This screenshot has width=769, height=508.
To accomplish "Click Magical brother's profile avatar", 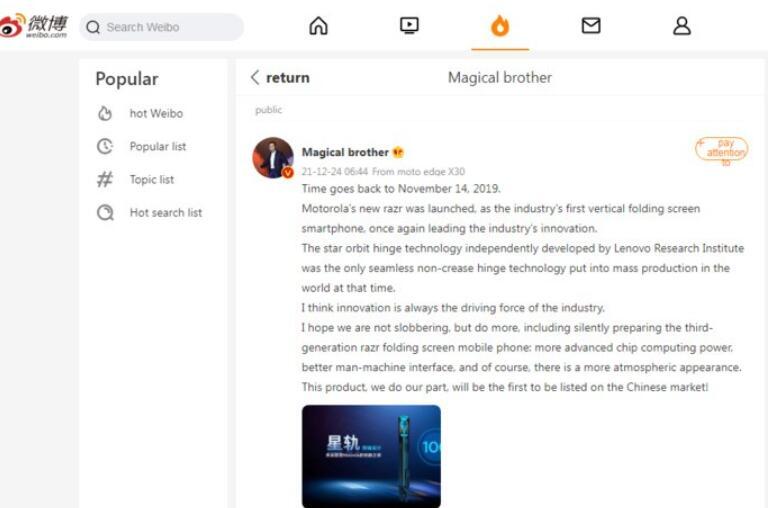I will coord(273,157).
